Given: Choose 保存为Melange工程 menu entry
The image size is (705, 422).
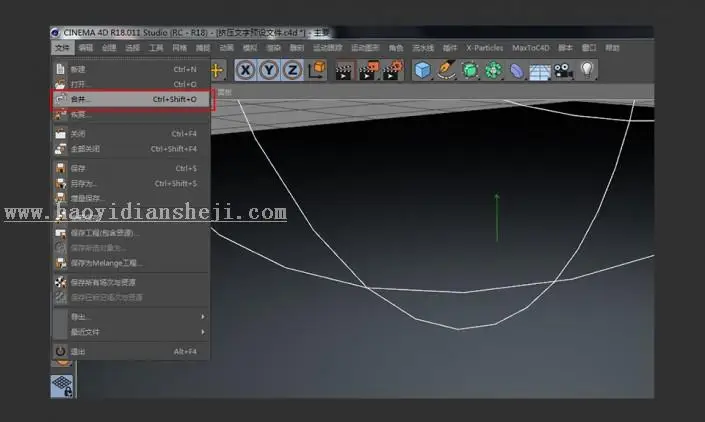Looking at the screenshot, I should click(x=131, y=263).
